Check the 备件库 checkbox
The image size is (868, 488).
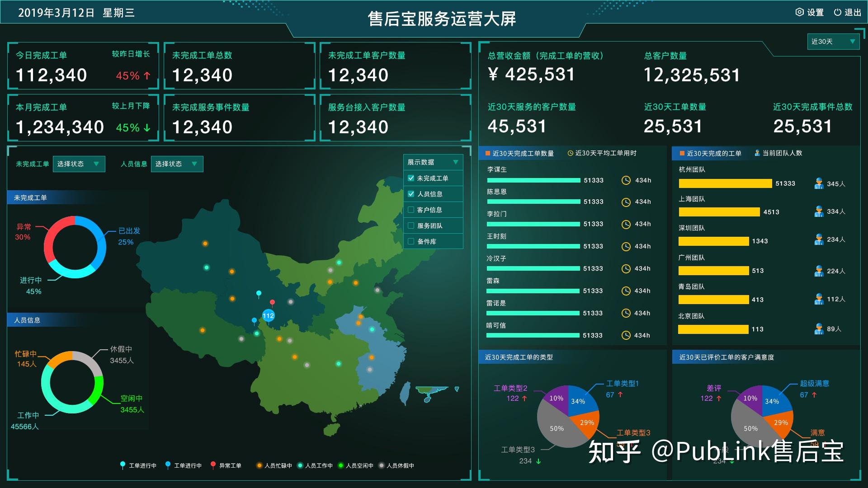[411, 241]
